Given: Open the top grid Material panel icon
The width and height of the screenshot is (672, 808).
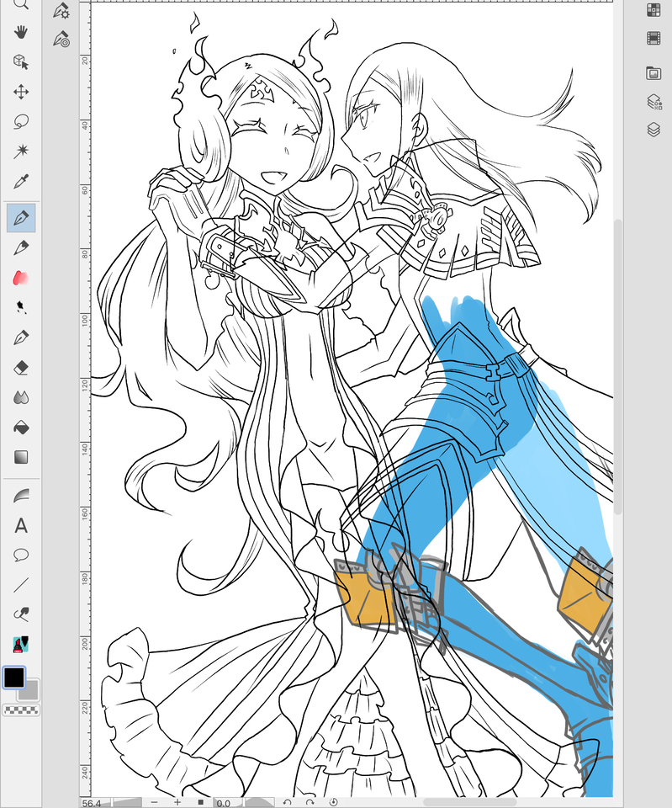Looking at the screenshot, I should point(653,9).
